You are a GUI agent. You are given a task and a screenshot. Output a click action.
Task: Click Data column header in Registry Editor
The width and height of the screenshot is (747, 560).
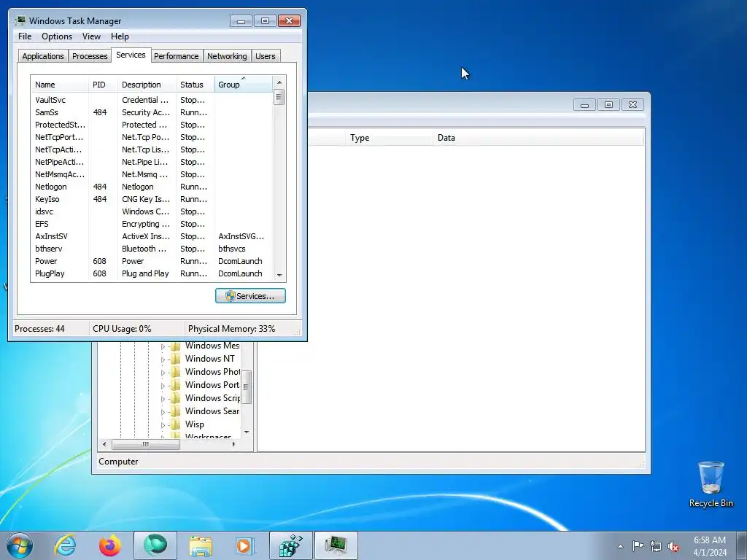tap(538, 138)
